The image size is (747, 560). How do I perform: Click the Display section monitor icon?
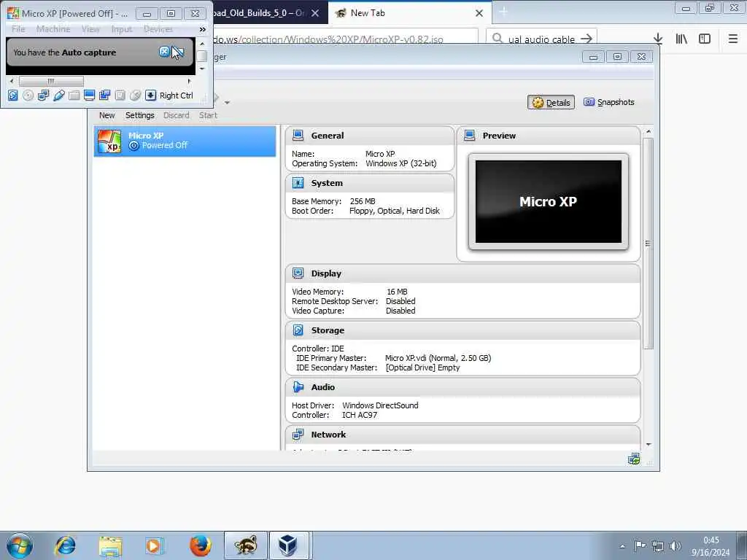coord(298,273)
